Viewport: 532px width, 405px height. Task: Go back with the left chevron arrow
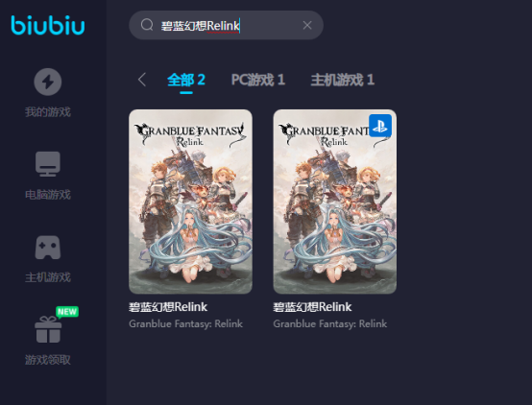tap(142, 80)
